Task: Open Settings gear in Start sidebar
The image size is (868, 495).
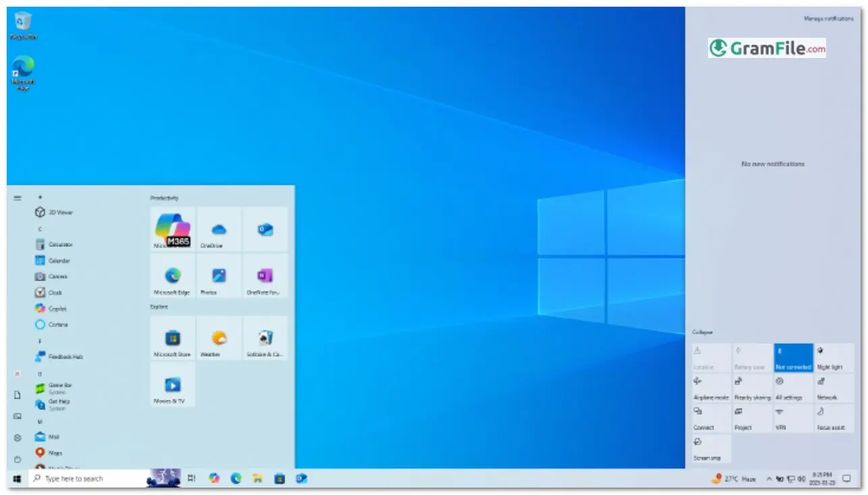Action: pos(18,438)
